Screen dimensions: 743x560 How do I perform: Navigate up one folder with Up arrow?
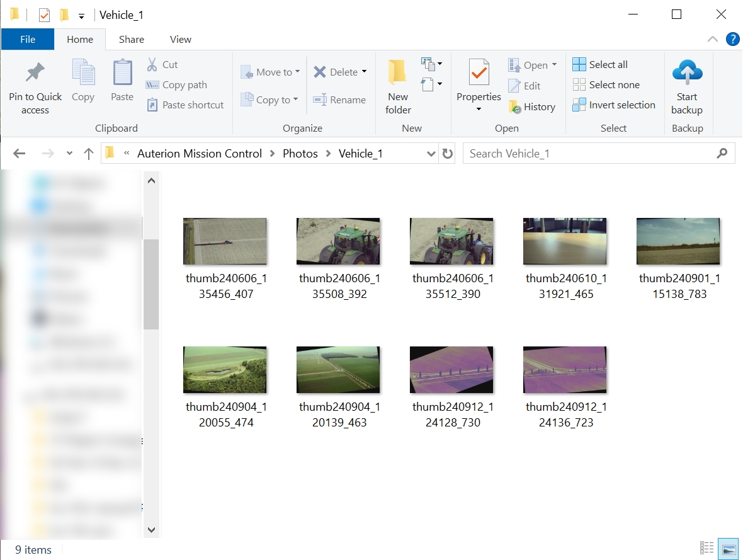89,154
